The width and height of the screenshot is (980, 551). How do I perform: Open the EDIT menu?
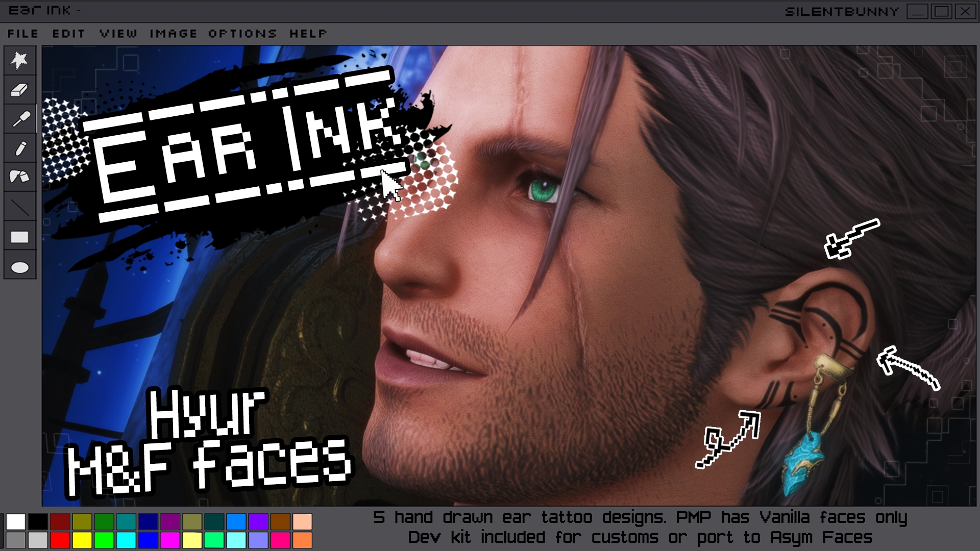pos(68,34)
